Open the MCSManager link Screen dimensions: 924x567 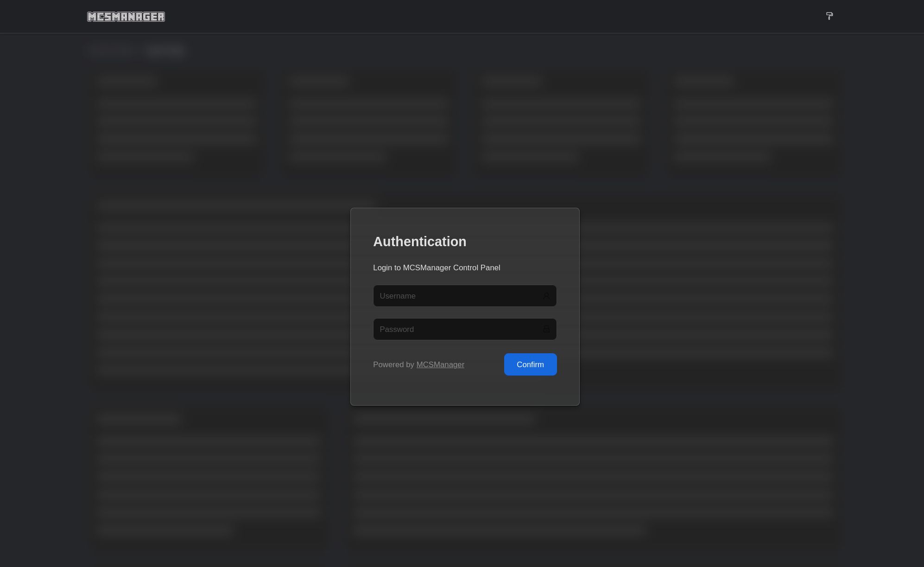(440, 364)
